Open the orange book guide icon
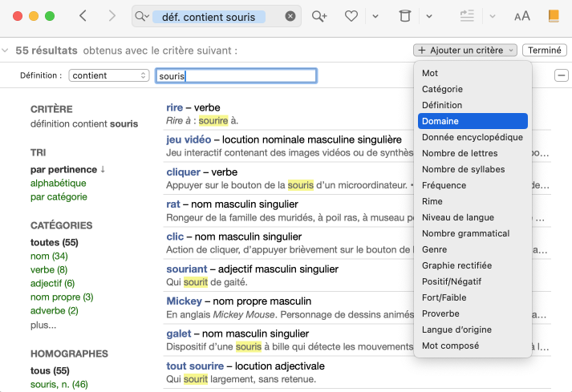The height and width of the screenshot is (392, 572). coord(553,16)
